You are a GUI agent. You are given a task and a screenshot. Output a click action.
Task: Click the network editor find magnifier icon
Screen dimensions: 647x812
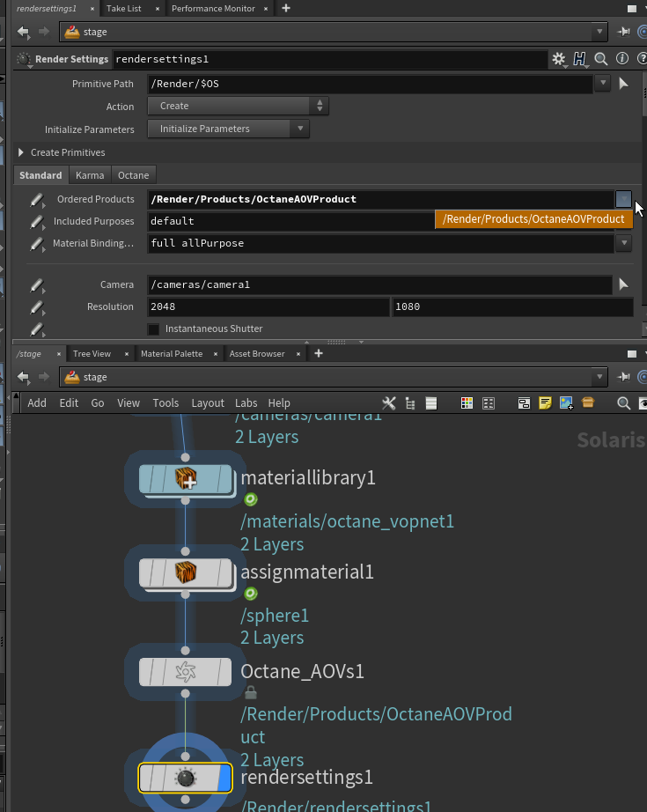click(624, 402)
